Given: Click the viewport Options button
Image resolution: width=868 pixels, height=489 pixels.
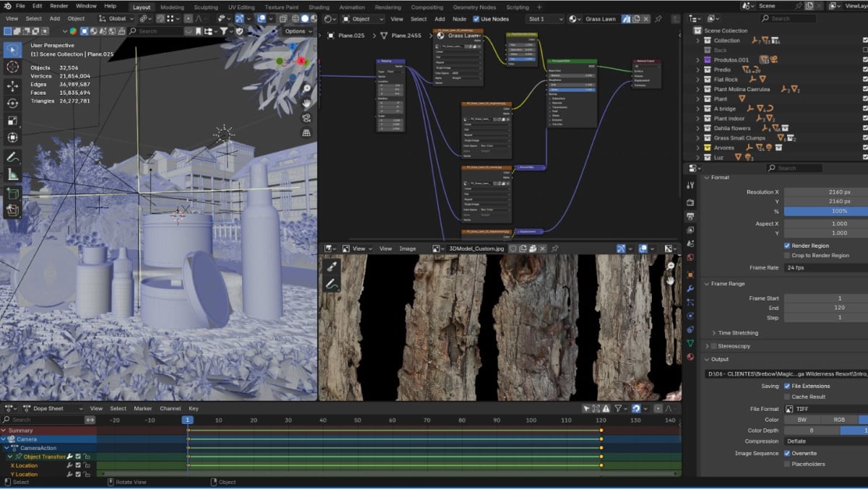Looking at the screenshot, I should coord(297,31).
